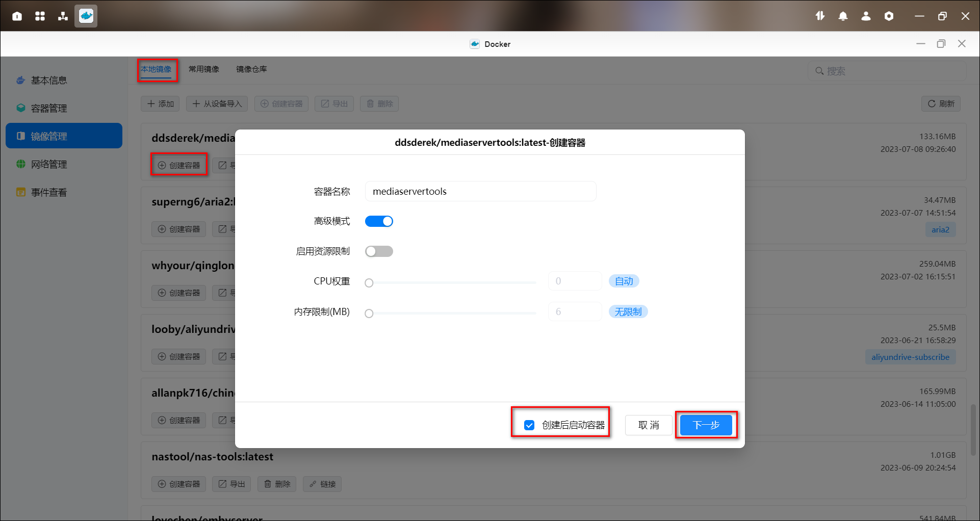
Task: Open the network topology icon in taskbar
Action: point(63,16)
